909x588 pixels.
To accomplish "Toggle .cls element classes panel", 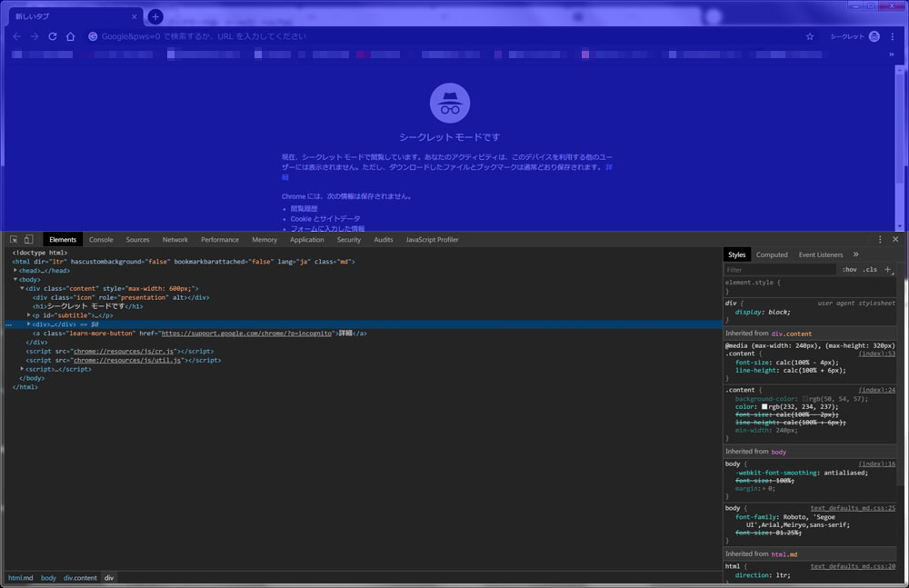I will tap(870, 270).
